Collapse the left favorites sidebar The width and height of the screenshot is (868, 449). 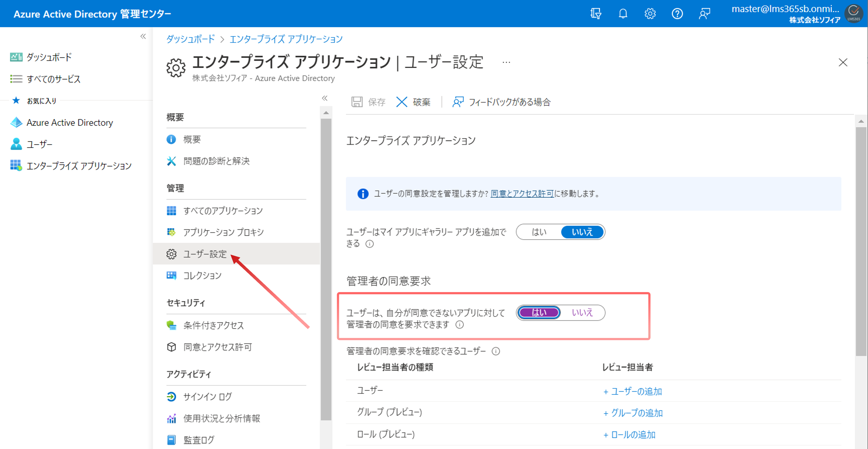click(143, 36)
